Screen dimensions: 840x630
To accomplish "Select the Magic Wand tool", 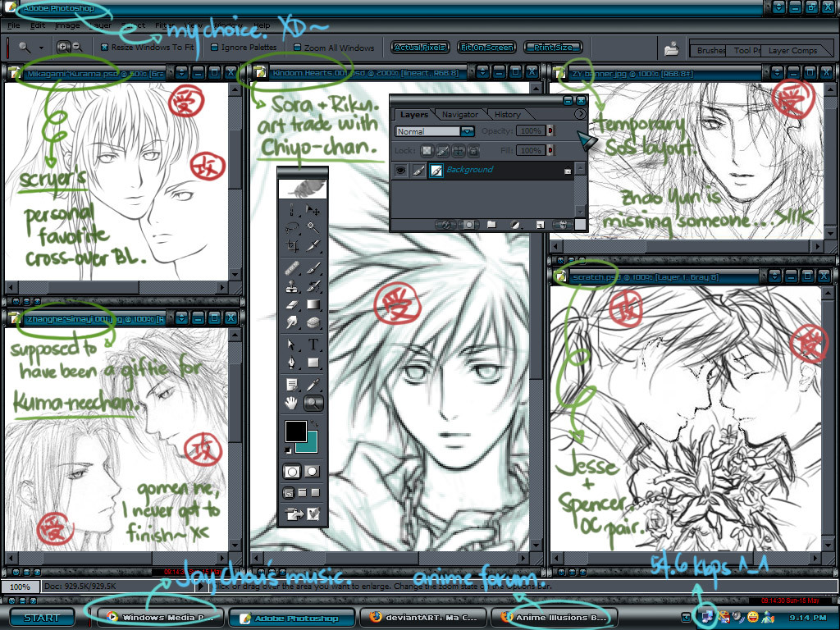I will click(x=313, y=228).
